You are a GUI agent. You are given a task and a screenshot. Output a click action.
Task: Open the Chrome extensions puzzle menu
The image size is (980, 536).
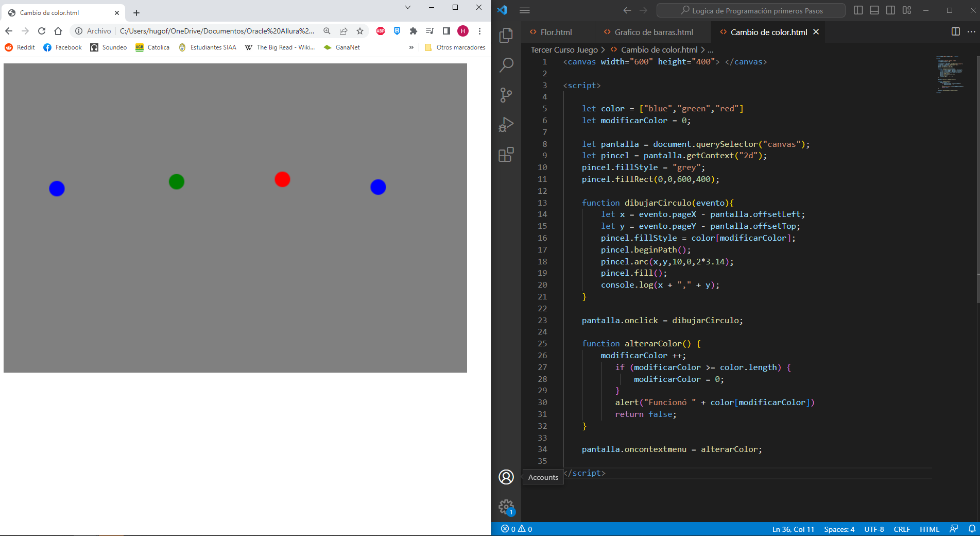(x=414, y=31)
